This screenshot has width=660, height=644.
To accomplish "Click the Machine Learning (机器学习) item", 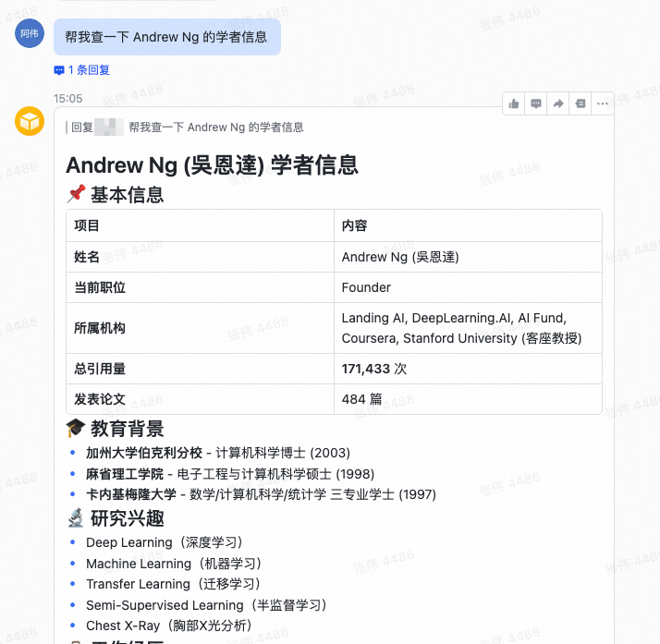I will click(174, 564).
